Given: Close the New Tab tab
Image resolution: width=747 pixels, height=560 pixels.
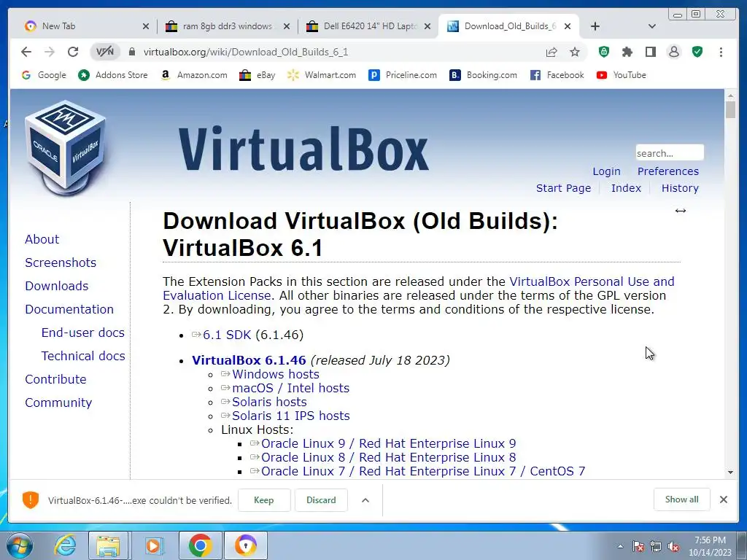Looking at the screenshot, I should point(146,26).
